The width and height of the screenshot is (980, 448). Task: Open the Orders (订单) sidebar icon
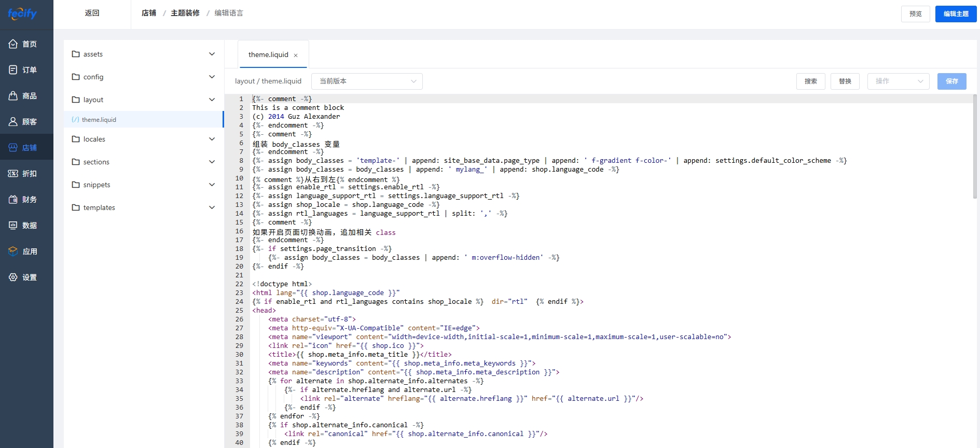coord(13,70)
